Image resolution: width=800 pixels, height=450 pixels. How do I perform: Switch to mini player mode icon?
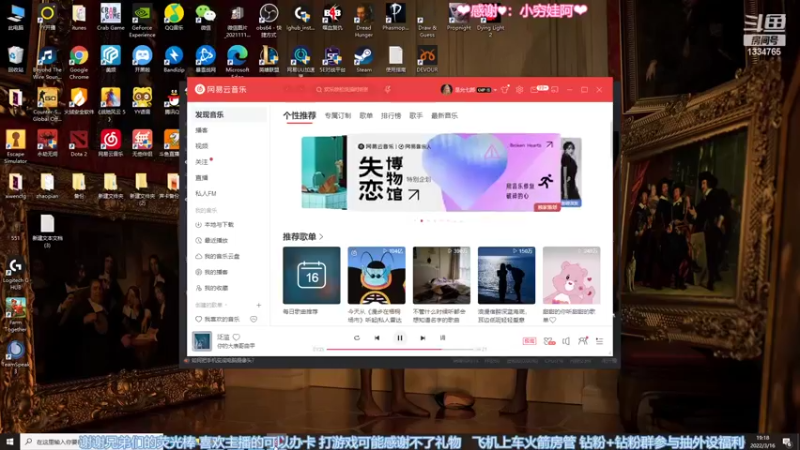[555, 89]
